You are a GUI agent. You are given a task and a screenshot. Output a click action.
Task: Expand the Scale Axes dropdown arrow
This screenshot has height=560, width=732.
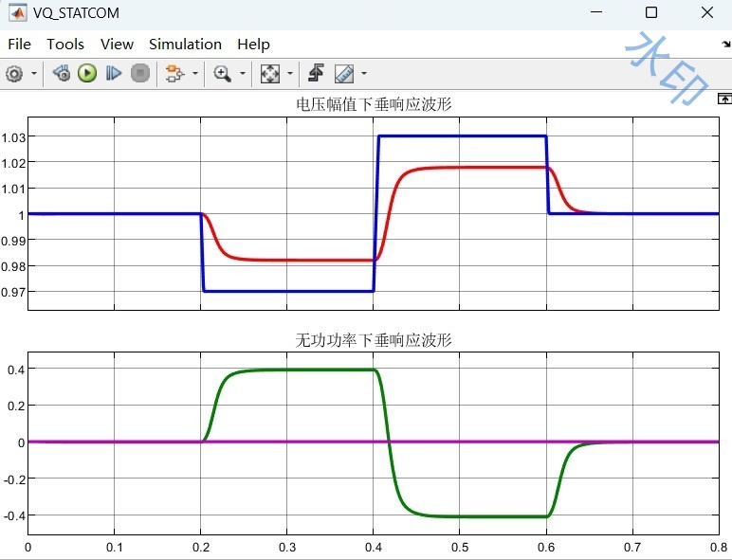(x=289, y=73)
